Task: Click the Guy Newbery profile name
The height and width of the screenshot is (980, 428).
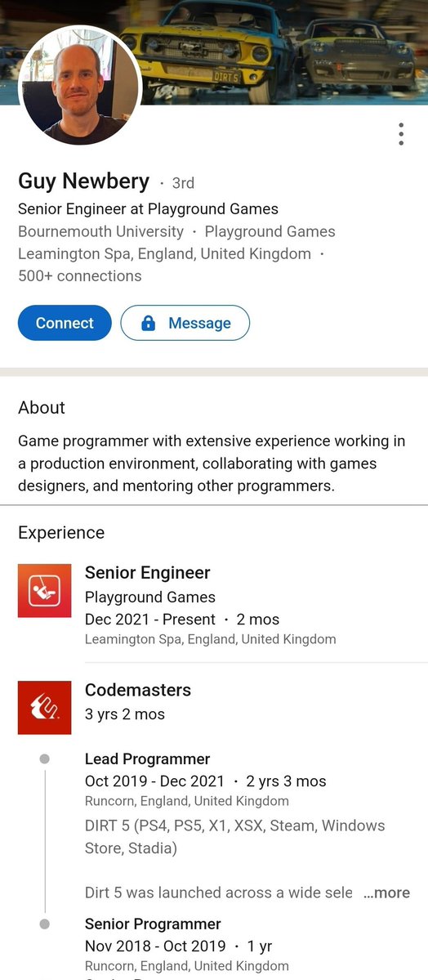Action: click(x=84, y=181)
